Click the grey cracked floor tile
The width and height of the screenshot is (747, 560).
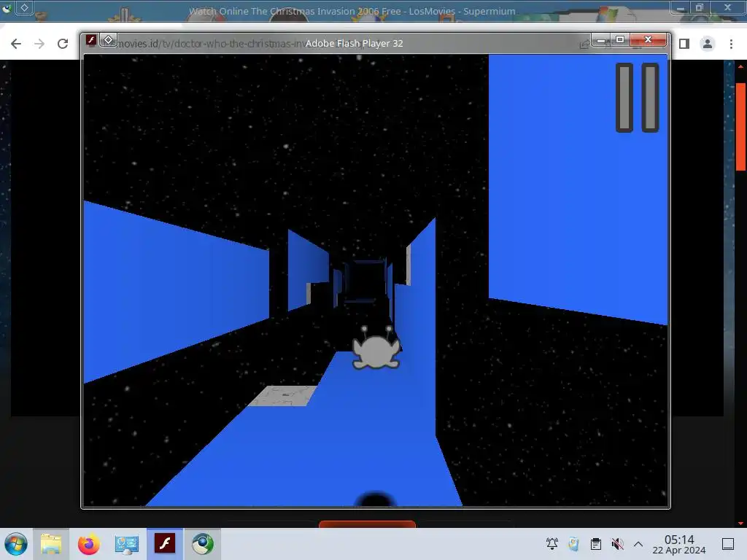(282, 396)
